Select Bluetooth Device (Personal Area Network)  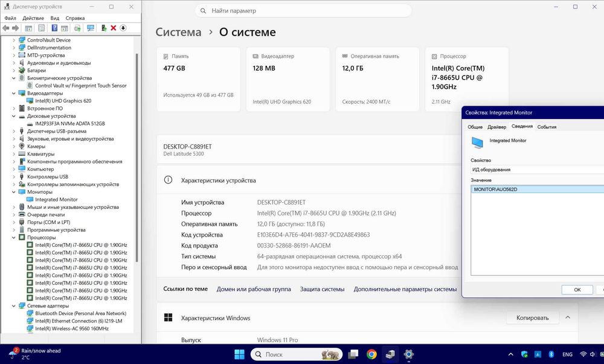pyautogui.click(x=80, y=313)
